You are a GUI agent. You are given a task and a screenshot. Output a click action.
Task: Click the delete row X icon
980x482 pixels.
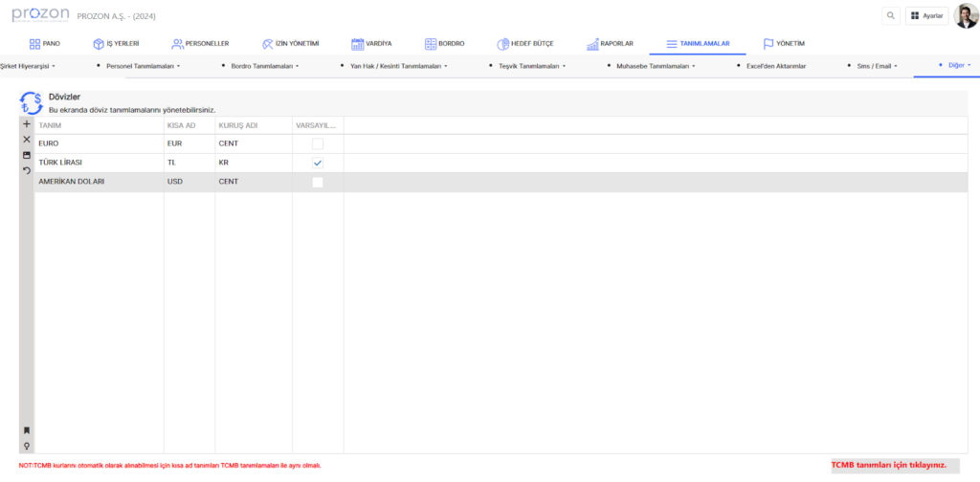click(27, 140)
